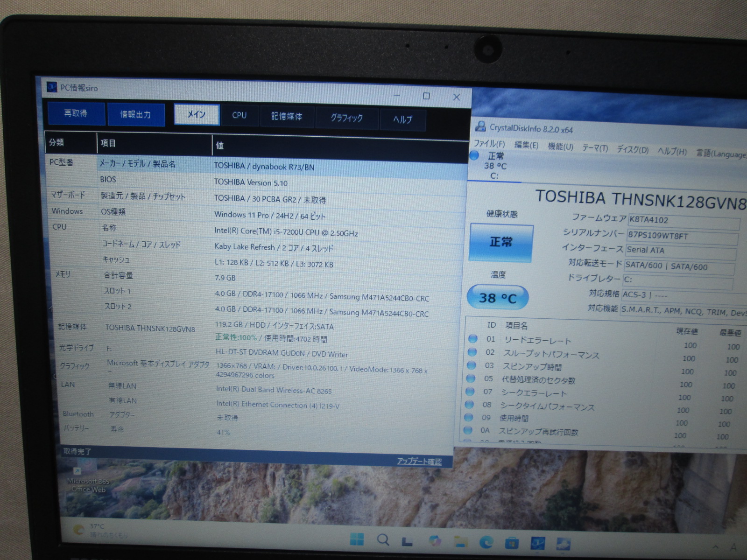Image resolution: width=747 pixels, height=560 pixels.
Task: Maximize the PC情報siro window
Action: pyautogui.click(x=426, y=96)
